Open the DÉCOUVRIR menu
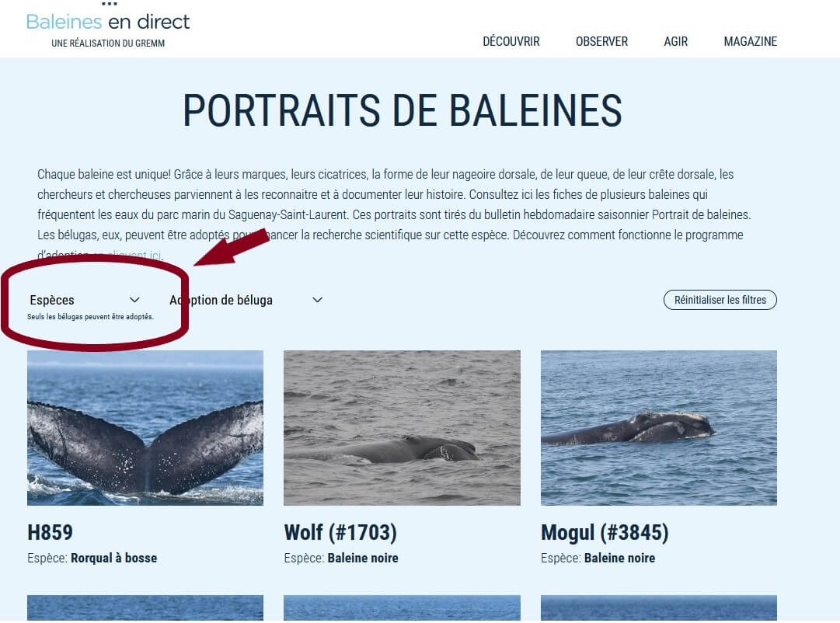The height and width of the screenshot is (623, 840). point(511,41)
